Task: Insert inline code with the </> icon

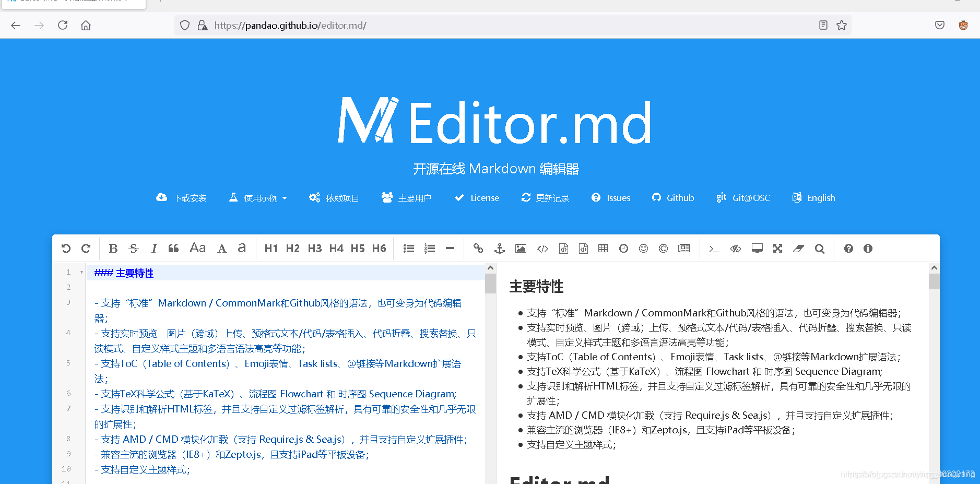Action: click(x=542, y=249)
